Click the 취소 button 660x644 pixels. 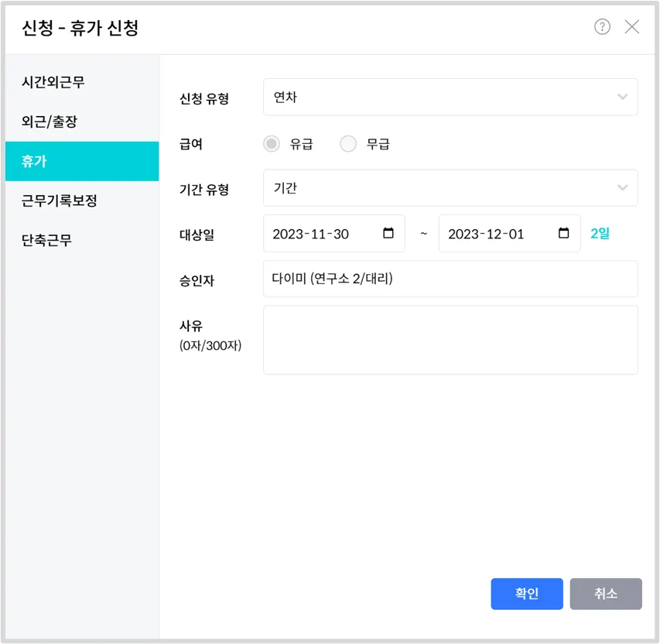606,594
